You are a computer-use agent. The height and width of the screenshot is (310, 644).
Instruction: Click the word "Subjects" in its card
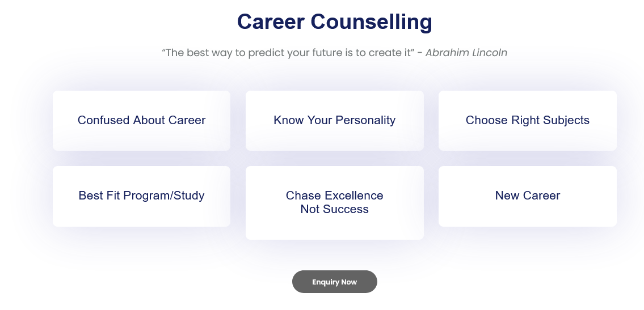point(566,120)
